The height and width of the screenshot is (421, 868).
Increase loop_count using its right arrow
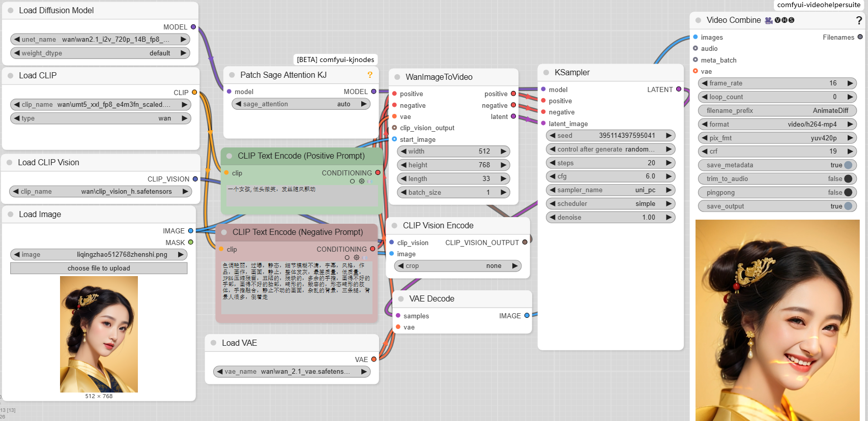850,97
